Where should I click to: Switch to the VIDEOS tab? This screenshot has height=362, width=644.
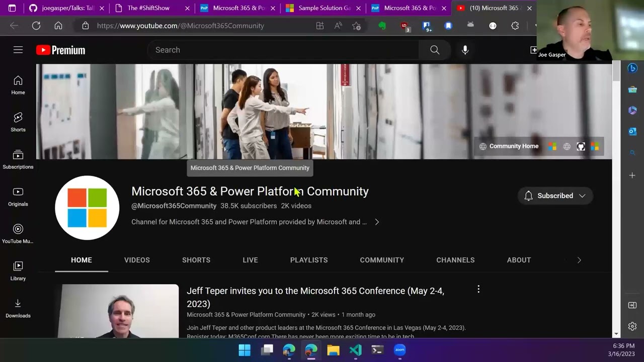pyautogui.click(x=137, y=260)
